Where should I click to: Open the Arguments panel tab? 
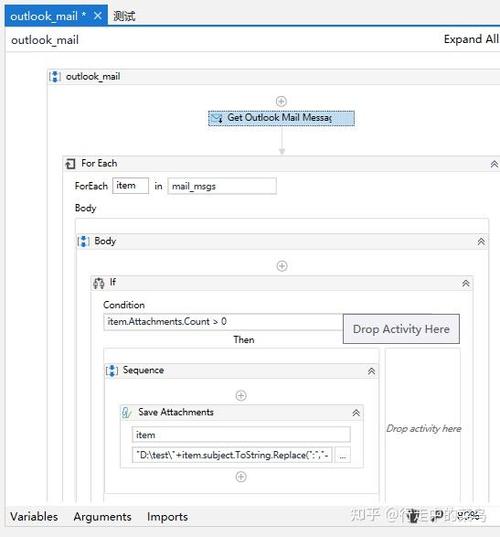(x=102, y=516)
